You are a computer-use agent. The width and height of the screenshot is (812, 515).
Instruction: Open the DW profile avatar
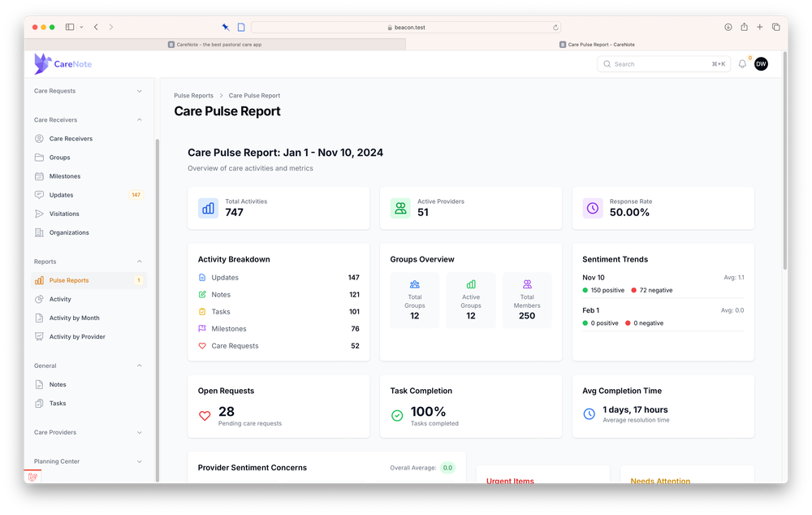click(x=761, y=63)
